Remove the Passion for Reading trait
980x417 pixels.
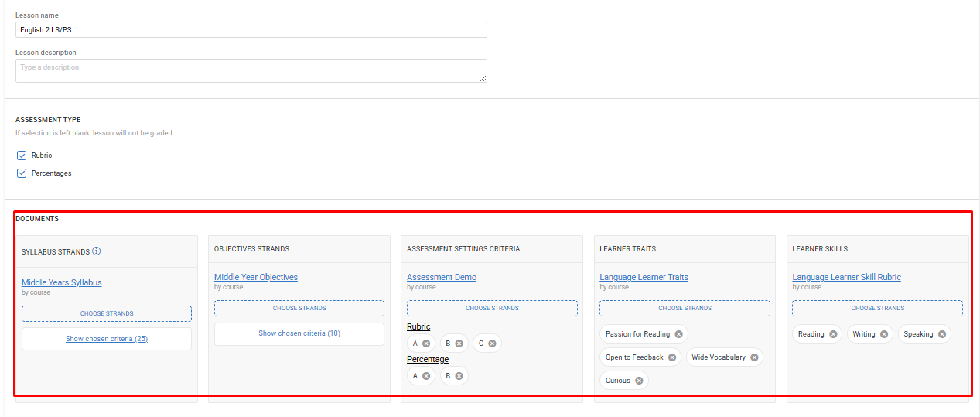point(678,334)
